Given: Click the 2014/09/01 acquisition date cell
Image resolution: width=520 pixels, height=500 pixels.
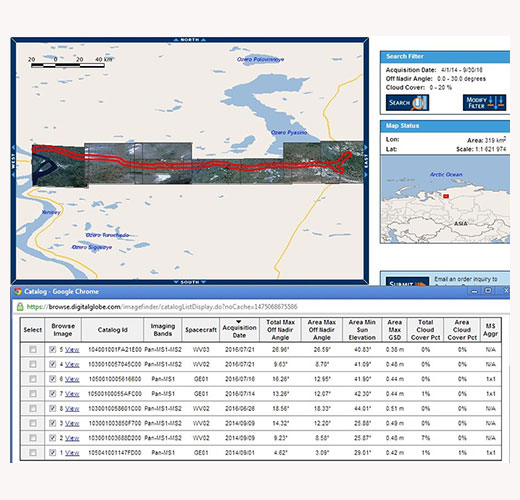Looking at the screenshot, I should coord(240,453).
